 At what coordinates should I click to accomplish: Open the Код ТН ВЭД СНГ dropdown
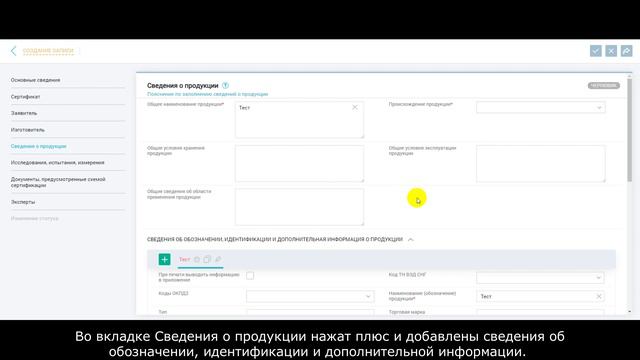[x=540, y=278]
